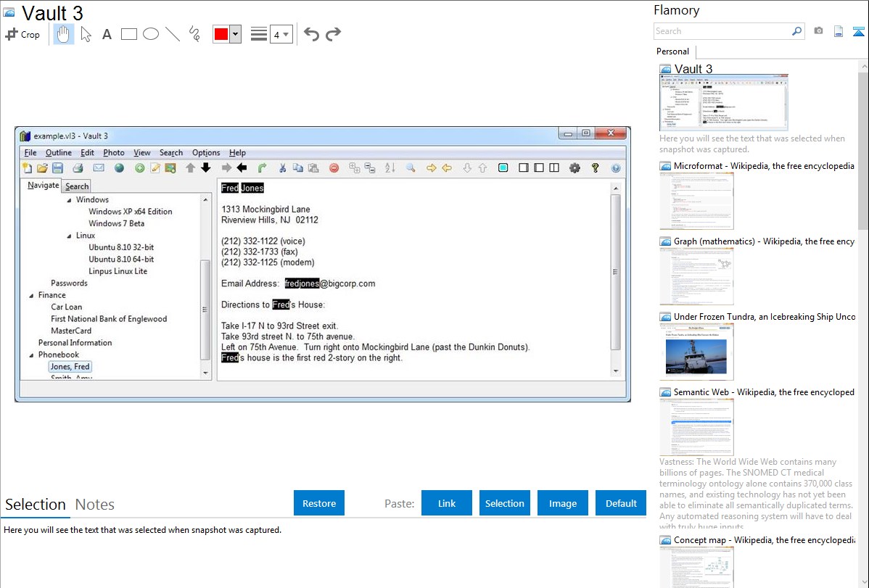Click the A-Z sort icon

pyautogui.click(x=390, y=168)
